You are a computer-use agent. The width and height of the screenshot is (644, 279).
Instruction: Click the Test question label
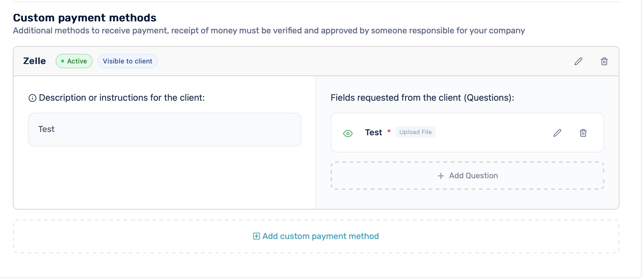pyautogui.click(x=373, y=132)
